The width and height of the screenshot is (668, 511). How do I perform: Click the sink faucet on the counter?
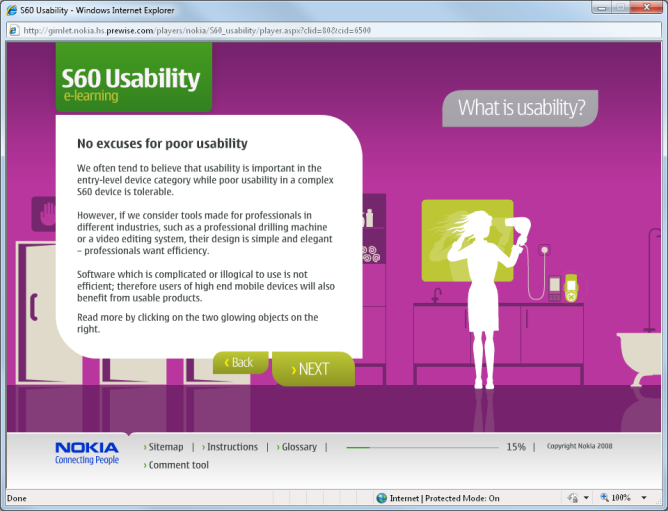click(436, 295)
